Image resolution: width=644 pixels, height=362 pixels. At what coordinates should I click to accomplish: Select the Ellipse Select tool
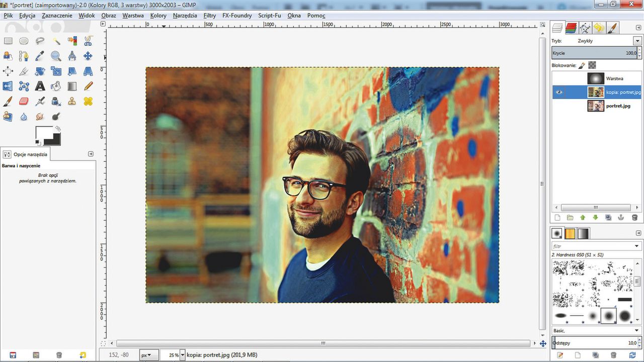tap(24, 41)
